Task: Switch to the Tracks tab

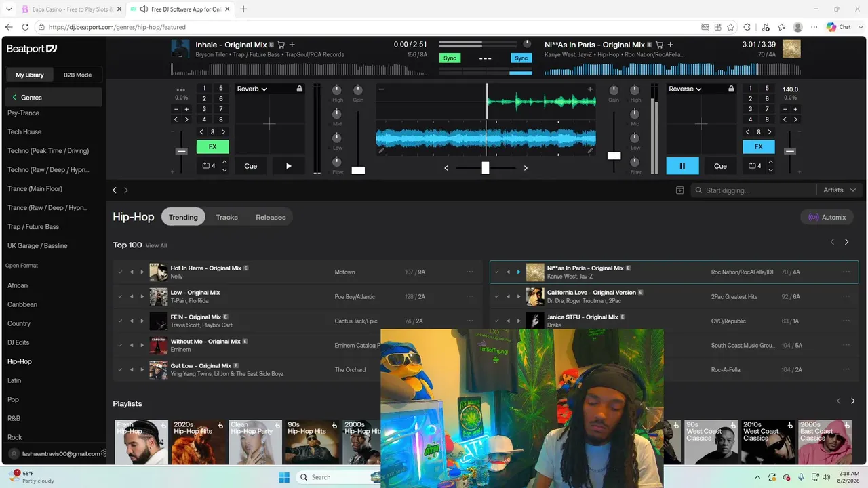Action: (x=226, y=217)
